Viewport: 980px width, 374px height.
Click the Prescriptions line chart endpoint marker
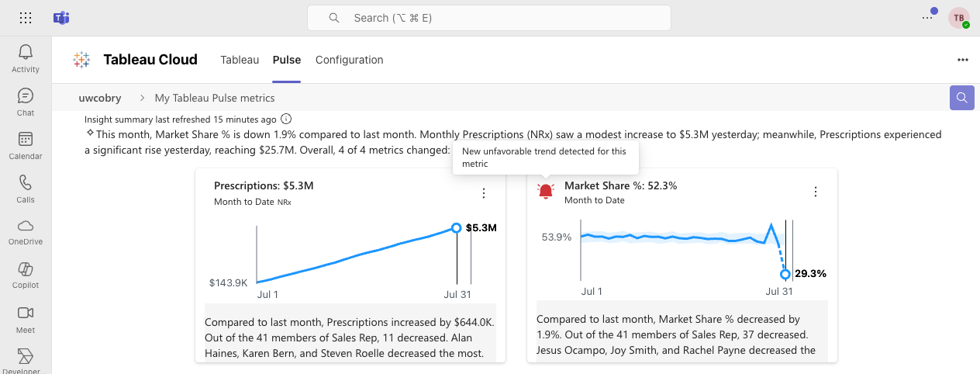(456, 227)
